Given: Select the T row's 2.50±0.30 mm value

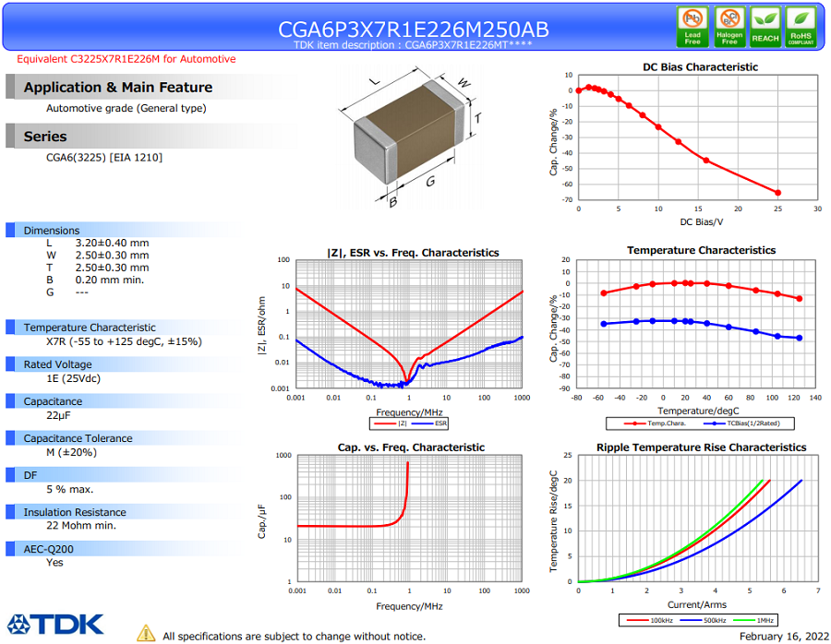Looking at the screenshot, I should click(113, 268).
